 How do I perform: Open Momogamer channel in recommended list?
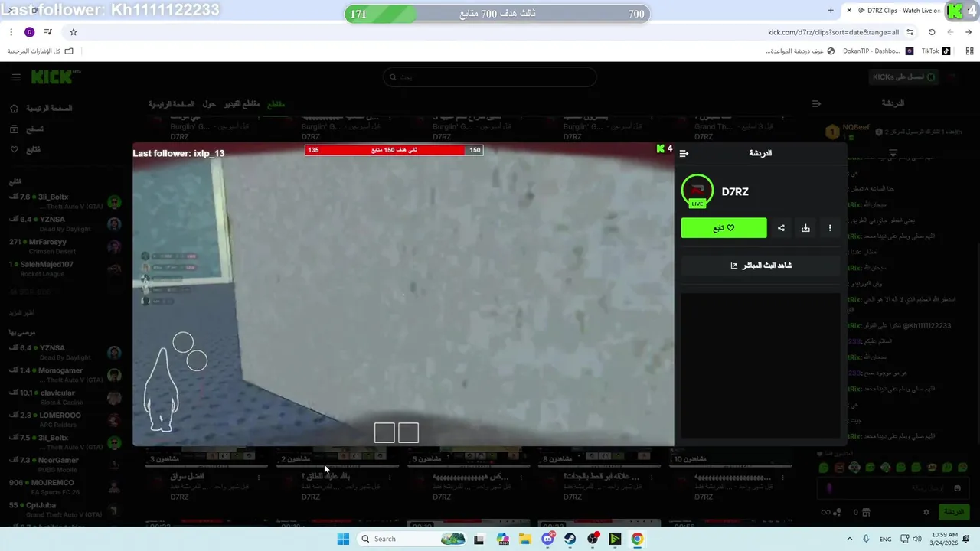[65, 375]
